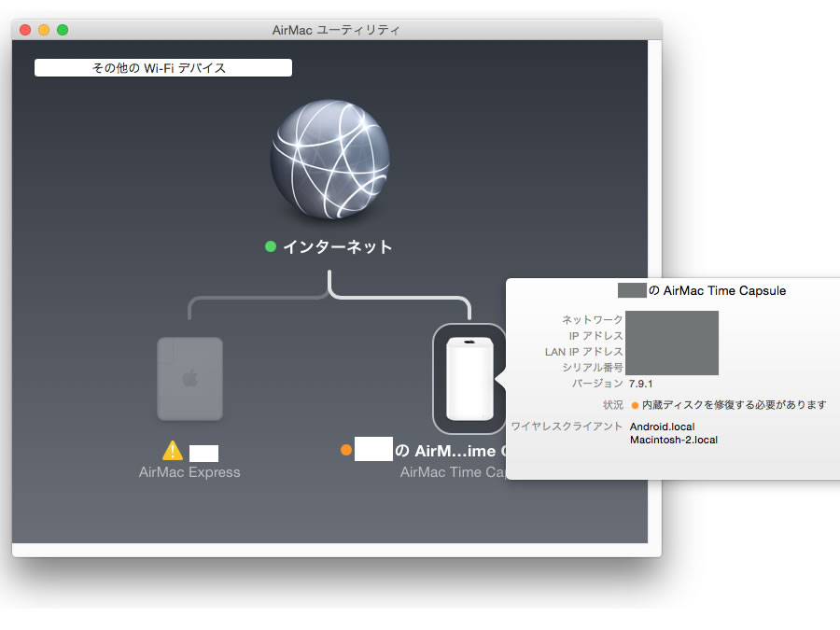Image resolution: width=840 pixels, height=630 pixels.
Task: Click the AirMac Express label text
Action: pyautogui.click(x=189, y=472)
